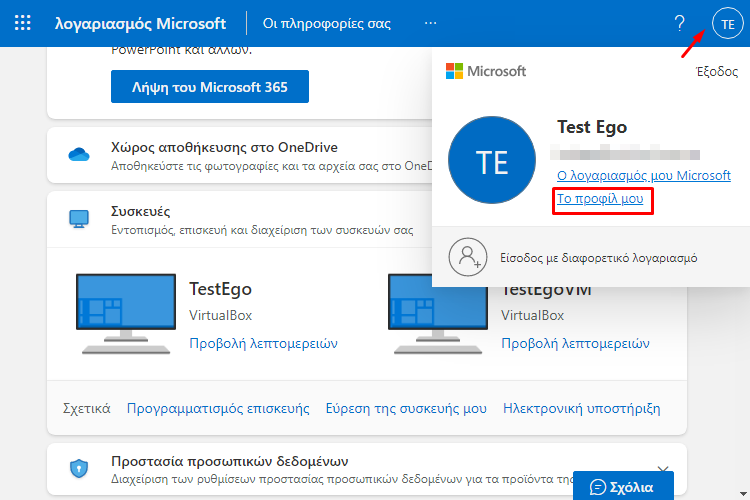750x500 pixels.
Task: Sign out using Έξοδος
Action: pyautogui.click(x=717, y=72)
